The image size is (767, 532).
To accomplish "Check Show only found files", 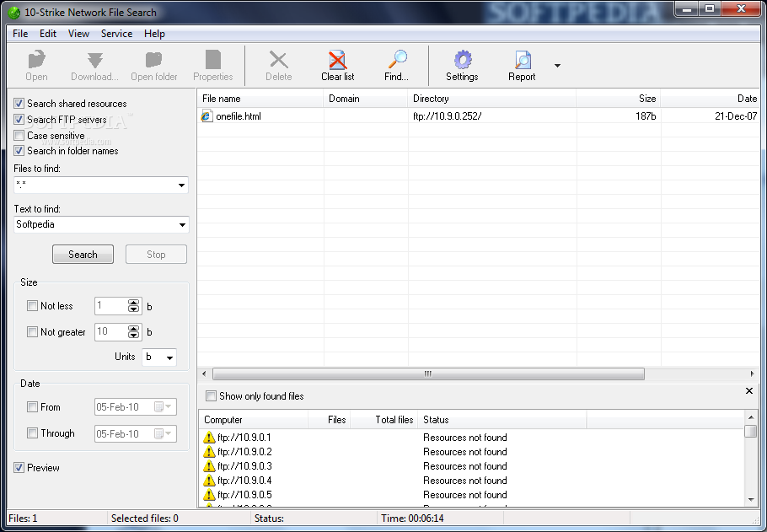I will click(x=211, y=396).
